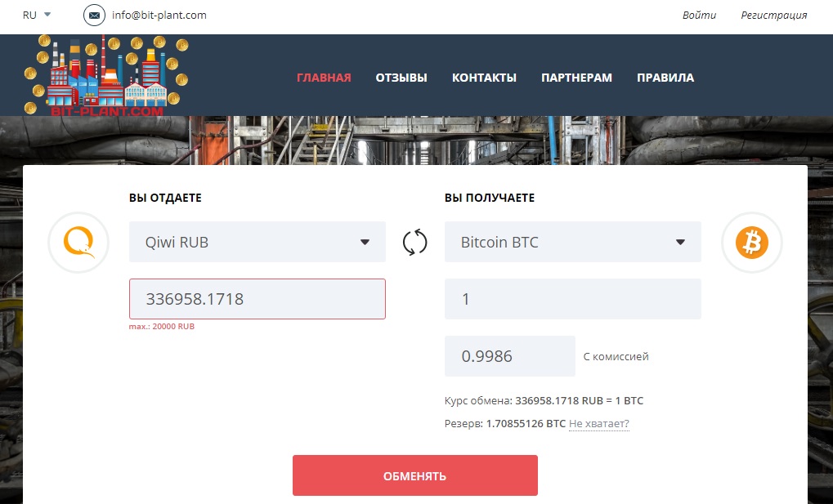Image resolution: width=833 pixels, height=504 pixels.
Task: Open the Регистрация sign-up link
Action: pos(773,16)
